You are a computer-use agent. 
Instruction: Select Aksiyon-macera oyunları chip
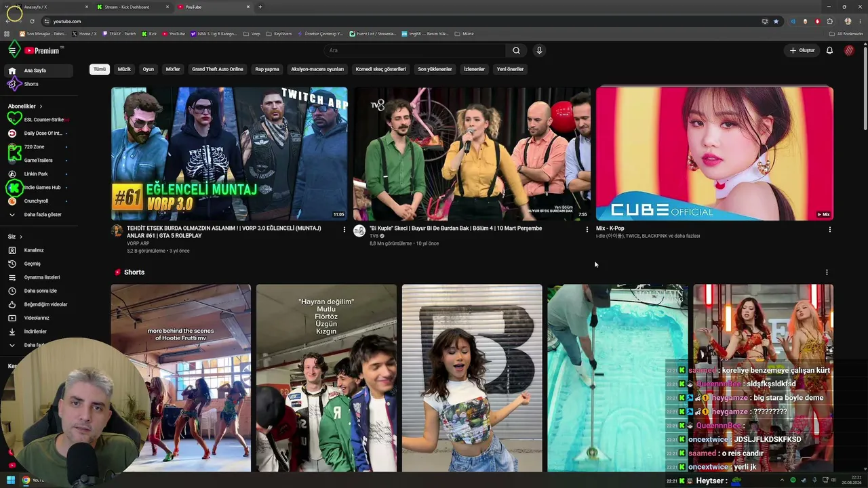(x=317, y=69)
